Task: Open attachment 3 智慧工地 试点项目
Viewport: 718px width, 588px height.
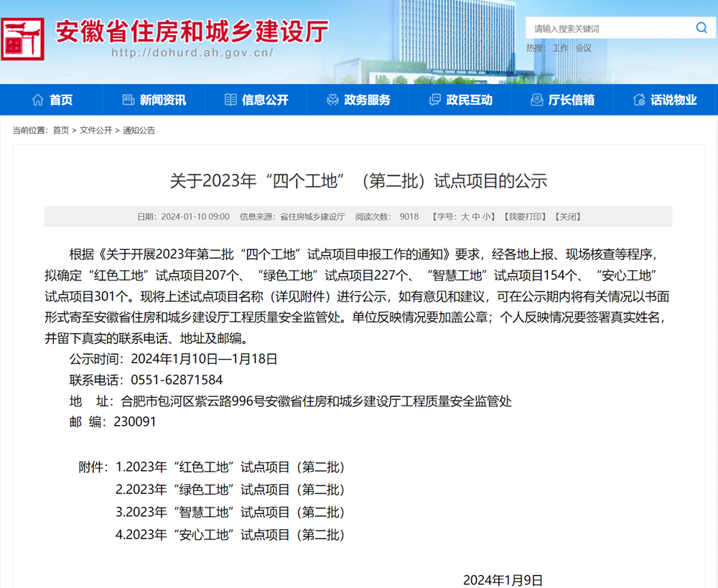Action: (x=230, y=512)
